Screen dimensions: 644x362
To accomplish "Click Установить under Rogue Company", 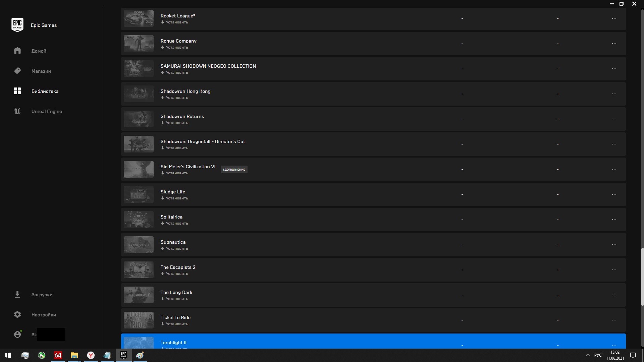I will pos(174,48).
